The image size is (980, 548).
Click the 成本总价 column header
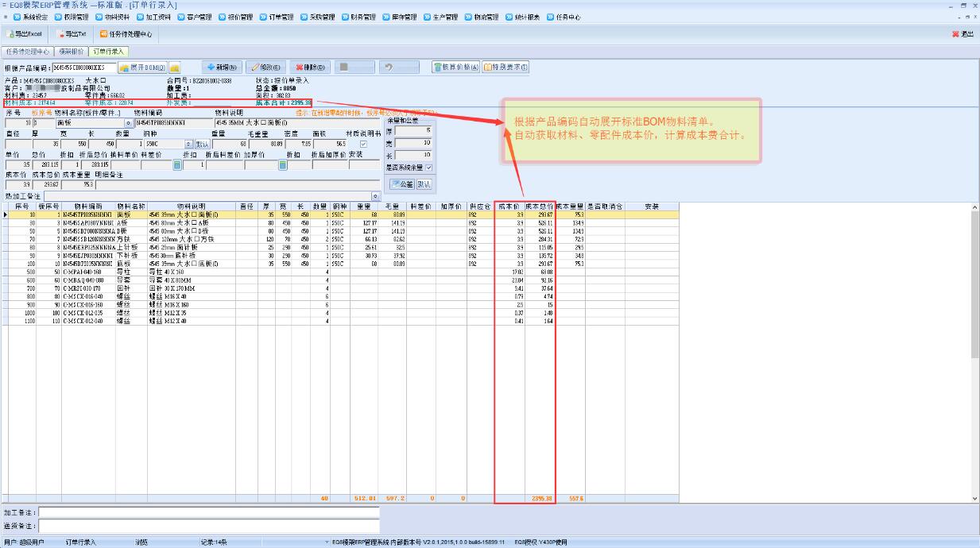(x=540, y=206)
